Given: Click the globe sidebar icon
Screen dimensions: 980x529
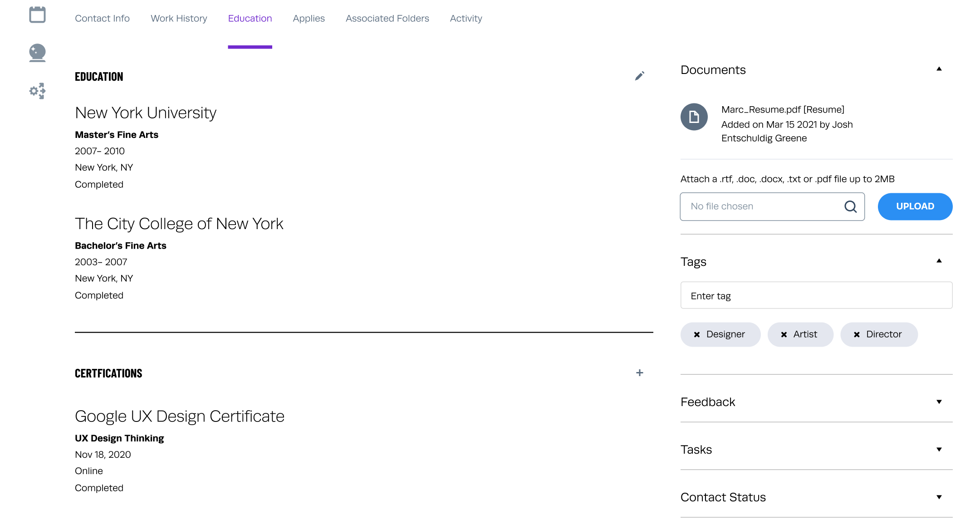Looking at the screenshot, I should [x=37, y=53].
